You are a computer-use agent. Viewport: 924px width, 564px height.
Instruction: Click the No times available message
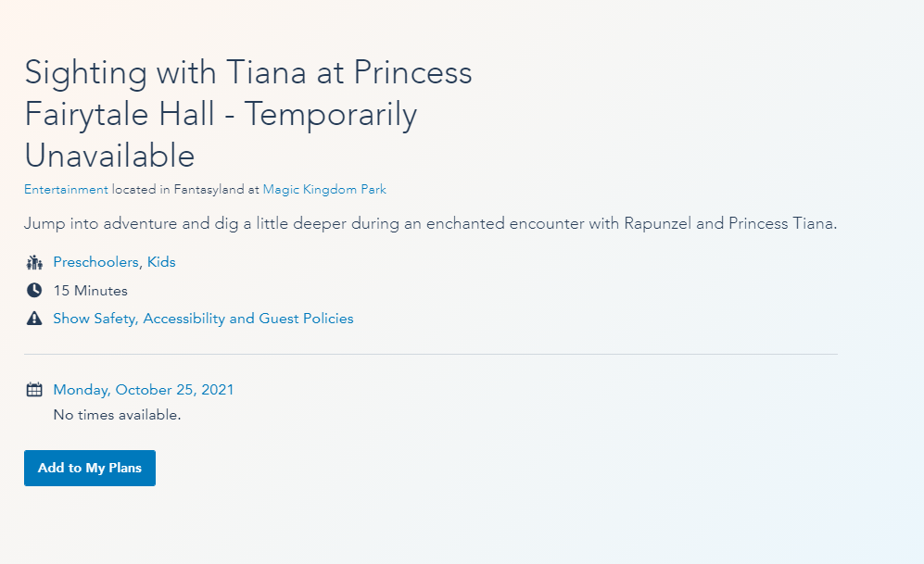click(x=117, y=415)
